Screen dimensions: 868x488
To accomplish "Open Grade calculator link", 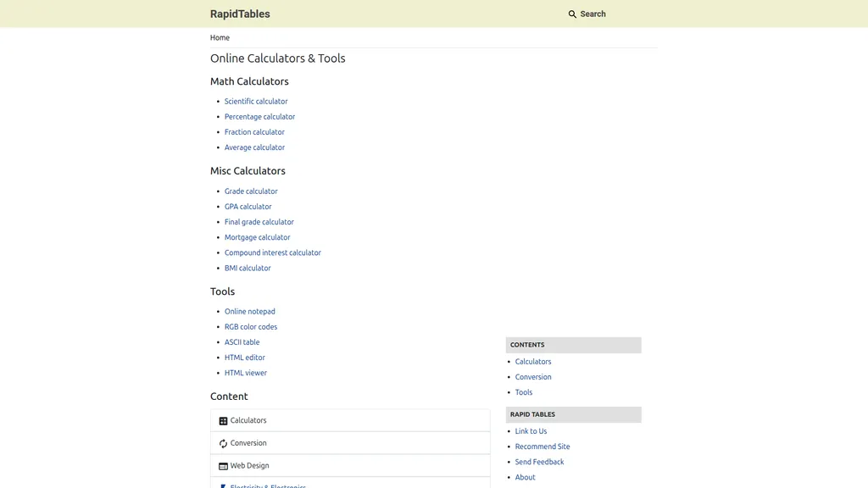I will [x=251, y=191].
